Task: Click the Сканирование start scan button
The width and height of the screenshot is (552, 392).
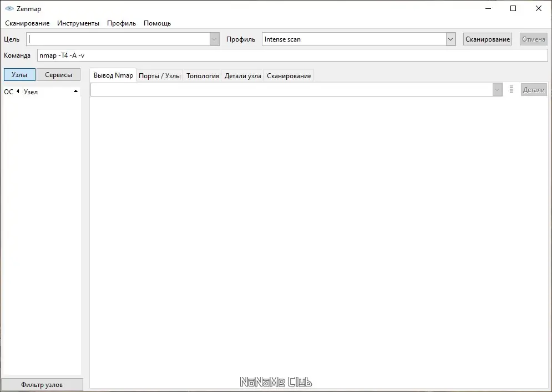Action: pos(488,39)
